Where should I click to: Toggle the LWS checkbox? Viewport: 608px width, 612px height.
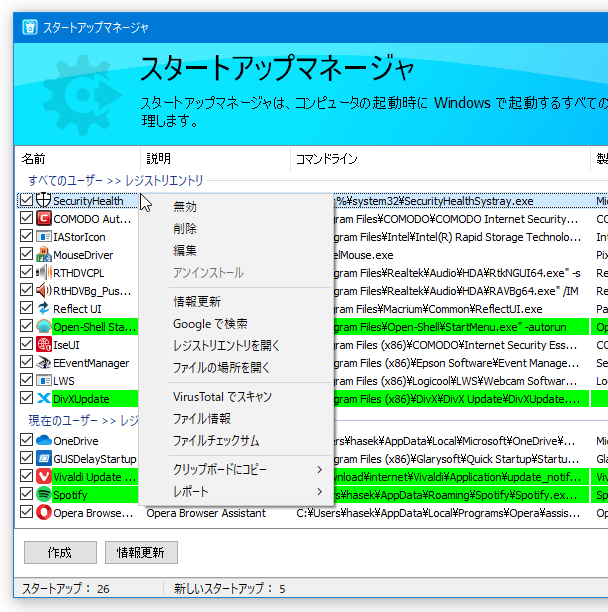click(26, 380)
